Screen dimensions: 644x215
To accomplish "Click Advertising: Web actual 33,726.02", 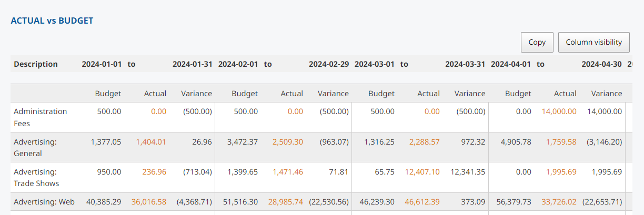I will pyautogui.click(x=559, y=202).
